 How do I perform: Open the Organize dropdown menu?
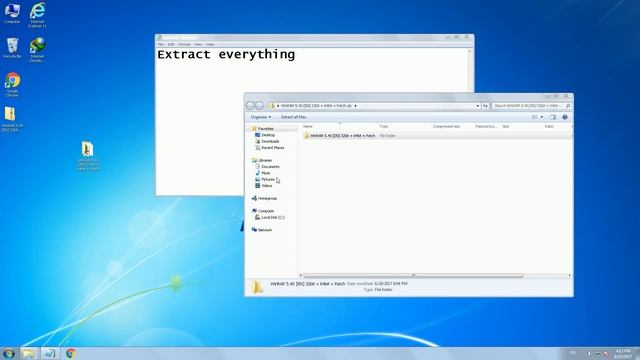coord(260,117)
